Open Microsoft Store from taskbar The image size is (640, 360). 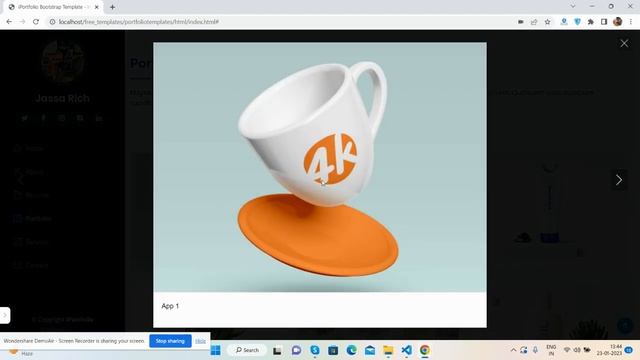click(333, 350)
